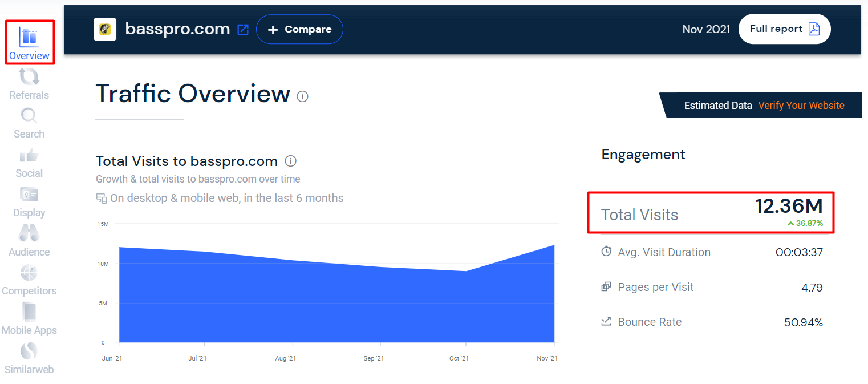Viewport: 868px width, 384px height.
Task: Click the Estimated Data label
Action: (x=718, y=106)
